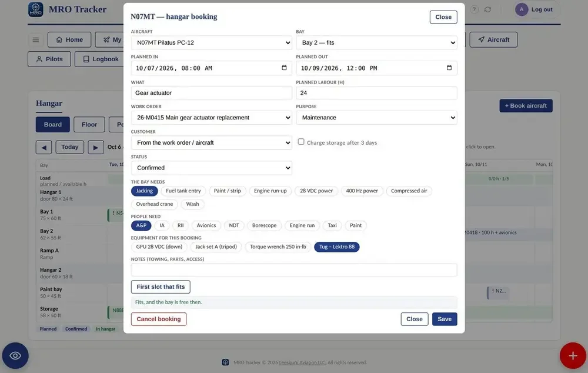
Task: Click the Book aircraft button
Action: (x=526, y=106)
